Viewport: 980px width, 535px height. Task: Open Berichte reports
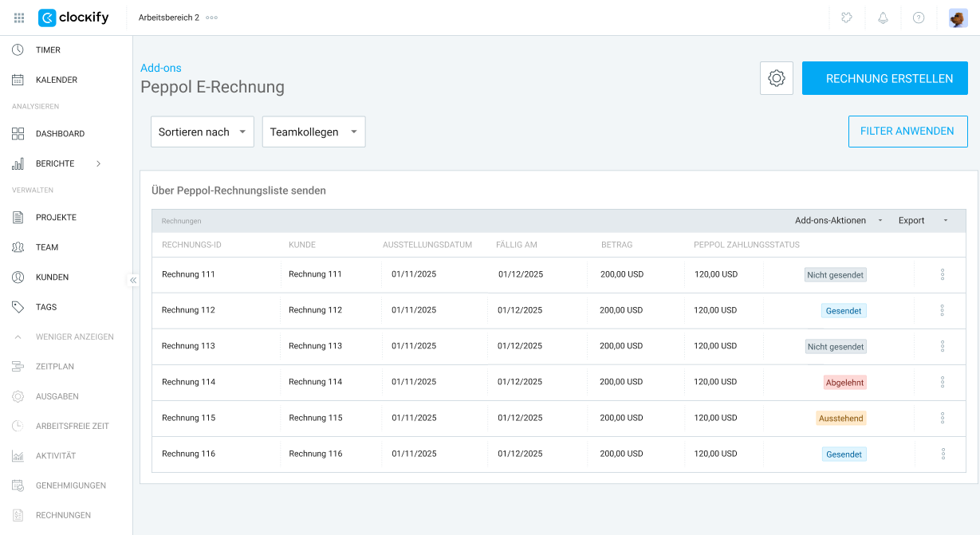pyautogui.click(x=55, y=163)
